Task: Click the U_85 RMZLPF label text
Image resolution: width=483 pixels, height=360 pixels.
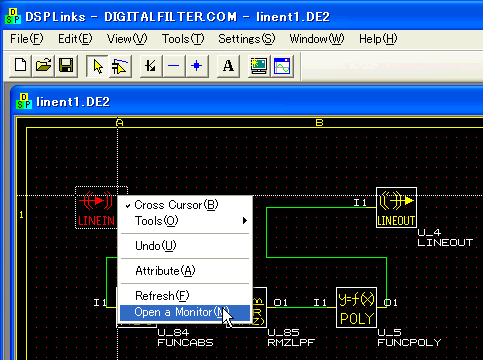Action: (291, 337)
